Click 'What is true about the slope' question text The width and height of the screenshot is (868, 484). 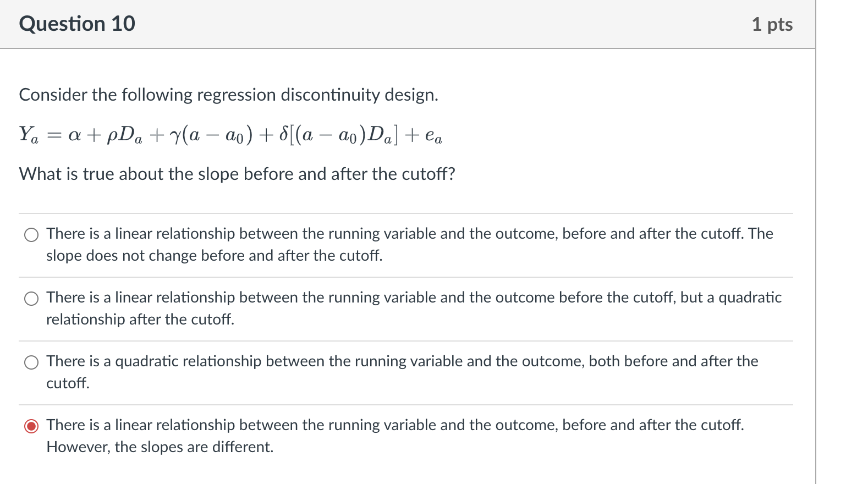pyautogui.click(x=237, y=174)
